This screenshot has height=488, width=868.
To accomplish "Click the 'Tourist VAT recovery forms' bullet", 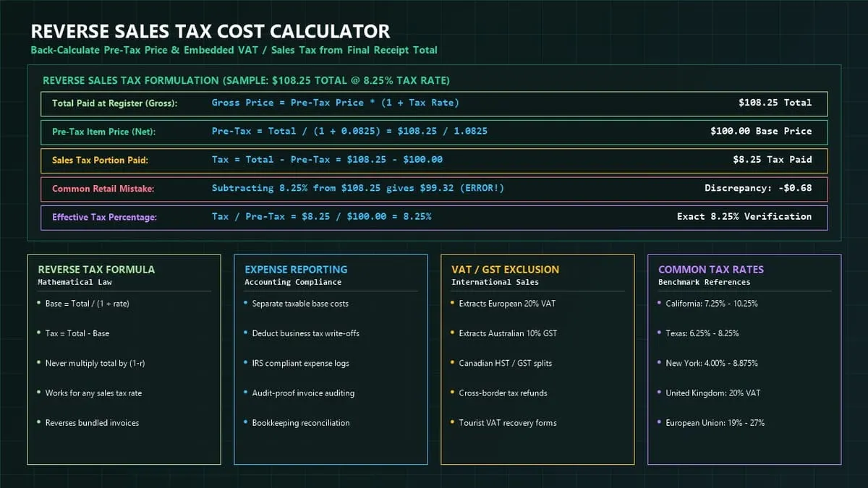I will click(x=508, y=422).
